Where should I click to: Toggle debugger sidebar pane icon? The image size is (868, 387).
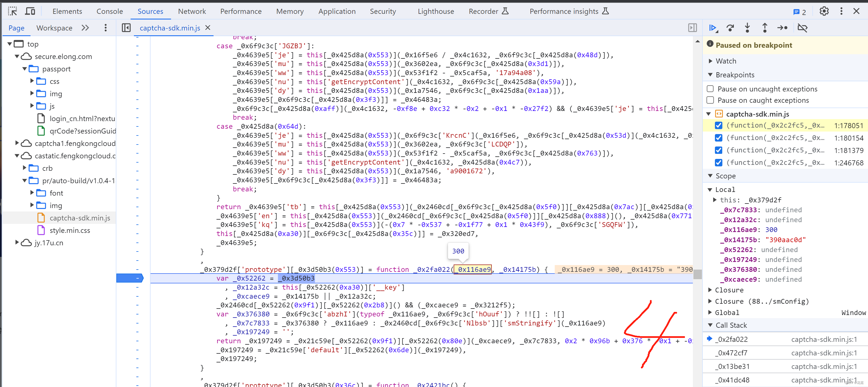pos(692,28)
